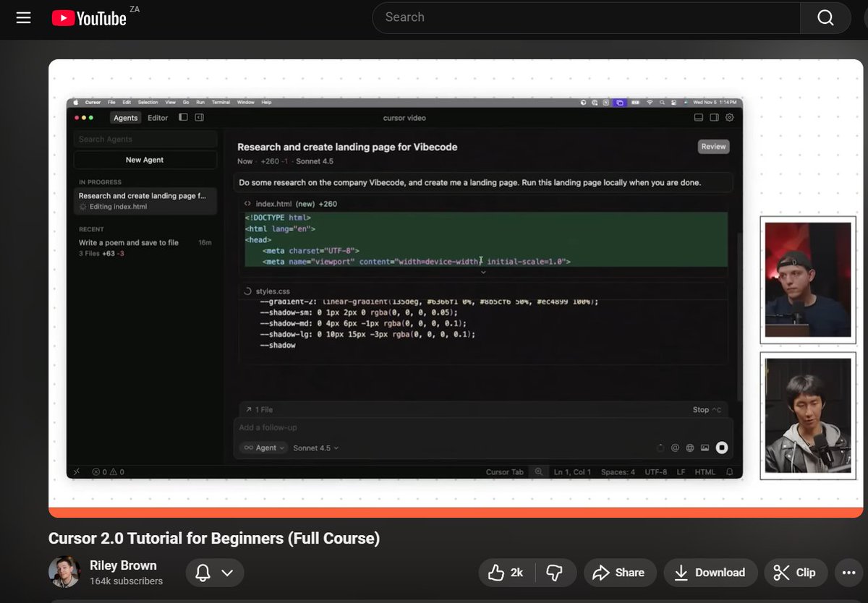Toggle Cursor's left sidebar layout icon
The height and width of the screenshot is (603, 868).
(x=183, y=117)
